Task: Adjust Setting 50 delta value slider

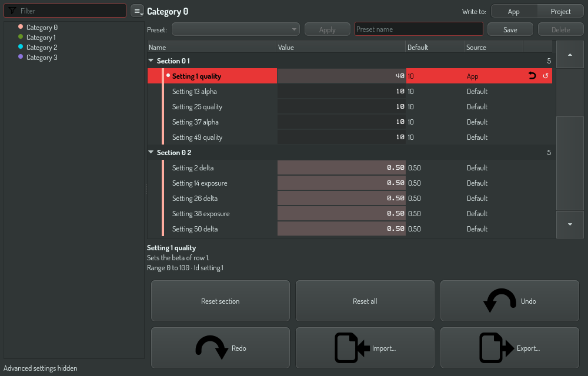Action: coord(341,229)
